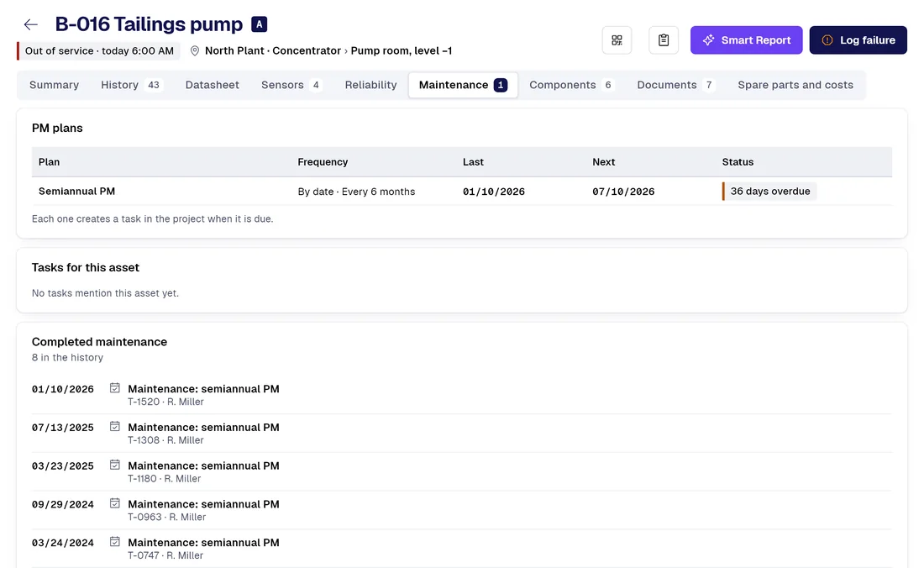Open the Components tab

[x=571, y=85]
